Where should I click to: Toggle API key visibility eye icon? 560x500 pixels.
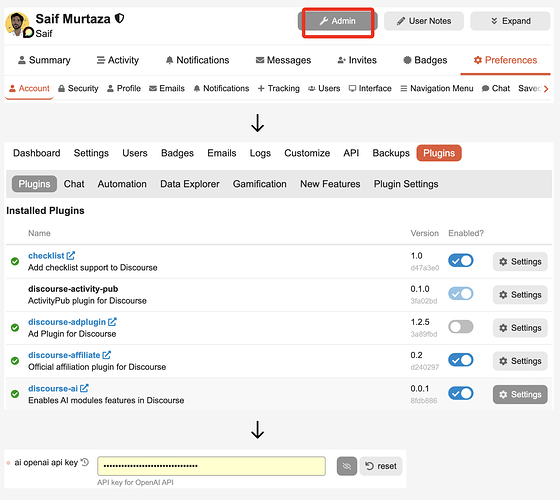[347, 466]
